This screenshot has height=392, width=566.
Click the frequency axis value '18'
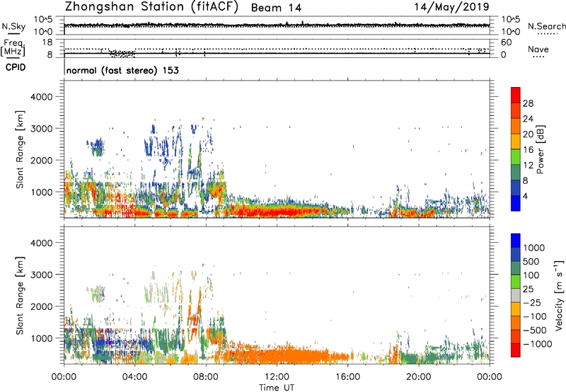click(47, 42)
